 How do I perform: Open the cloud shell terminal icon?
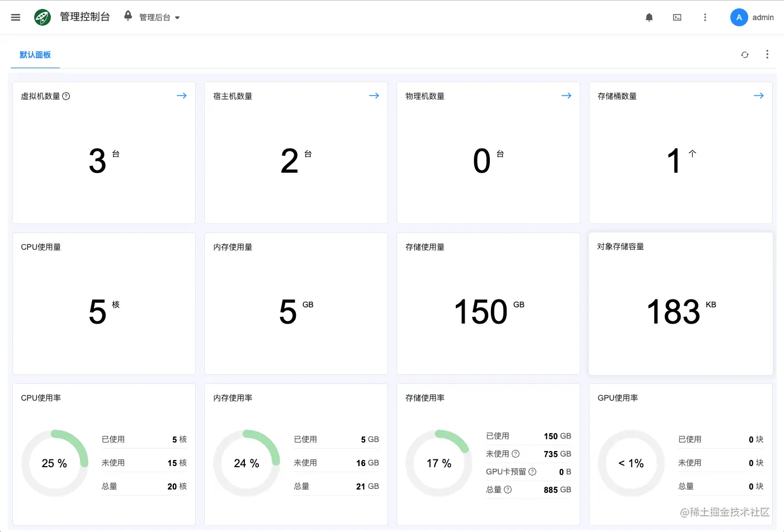[x=677, y=17]
